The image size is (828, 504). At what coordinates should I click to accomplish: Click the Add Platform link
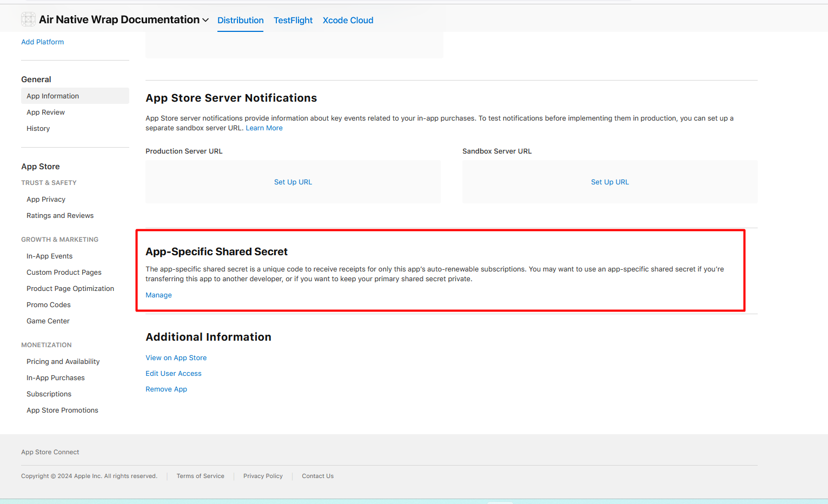coord(42,42)
